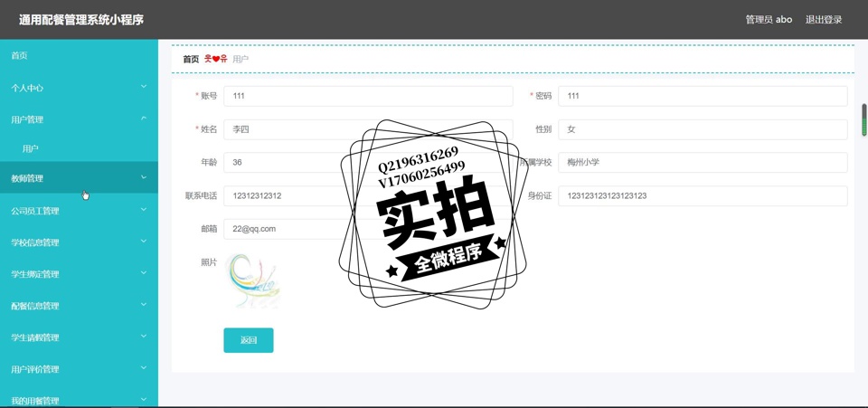Expand the 学生请假管理 chevron icon

[x=144, y=337]
